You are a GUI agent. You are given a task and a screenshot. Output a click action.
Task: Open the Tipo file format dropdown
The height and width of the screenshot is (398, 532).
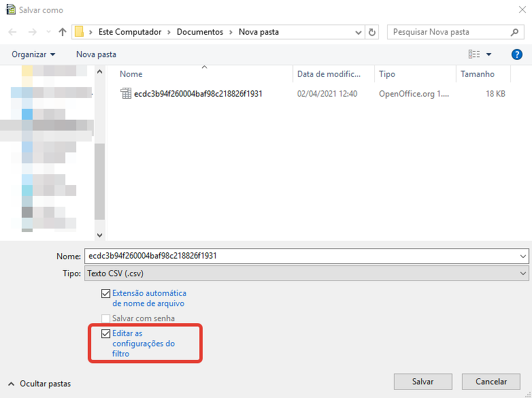click(305, 273)
